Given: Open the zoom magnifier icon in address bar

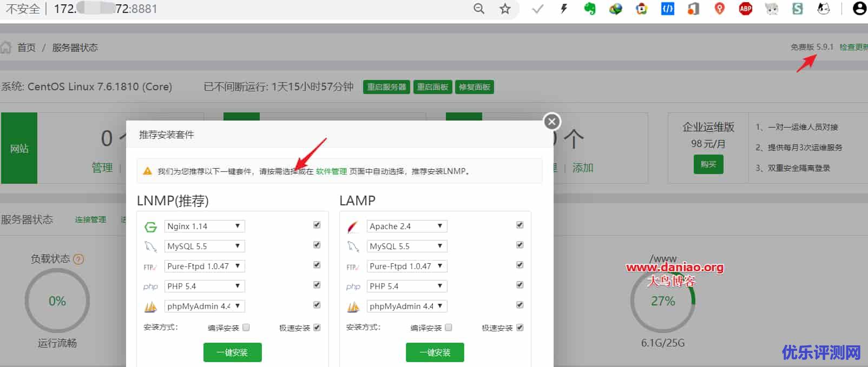Looking at the screenshot, I should 479,9.
